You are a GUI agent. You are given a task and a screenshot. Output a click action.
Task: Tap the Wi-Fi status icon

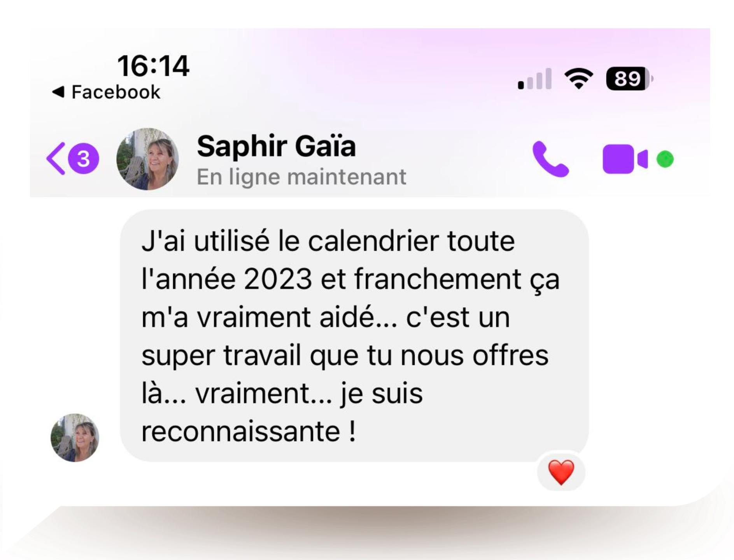[578, 79]
